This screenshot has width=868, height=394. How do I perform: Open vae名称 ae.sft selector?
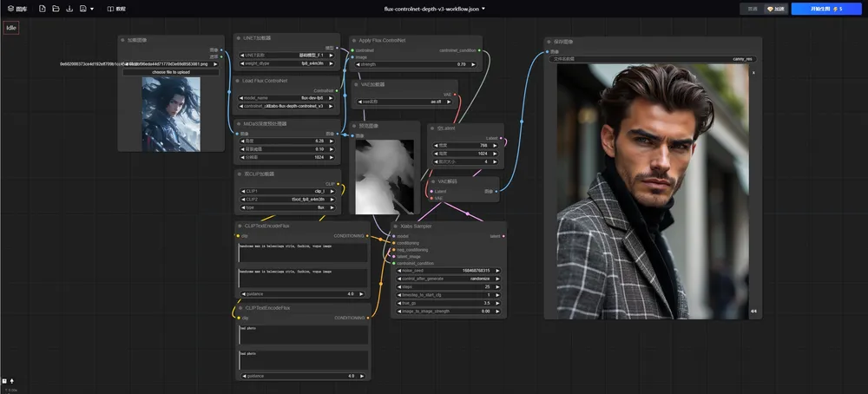(404, 102)
